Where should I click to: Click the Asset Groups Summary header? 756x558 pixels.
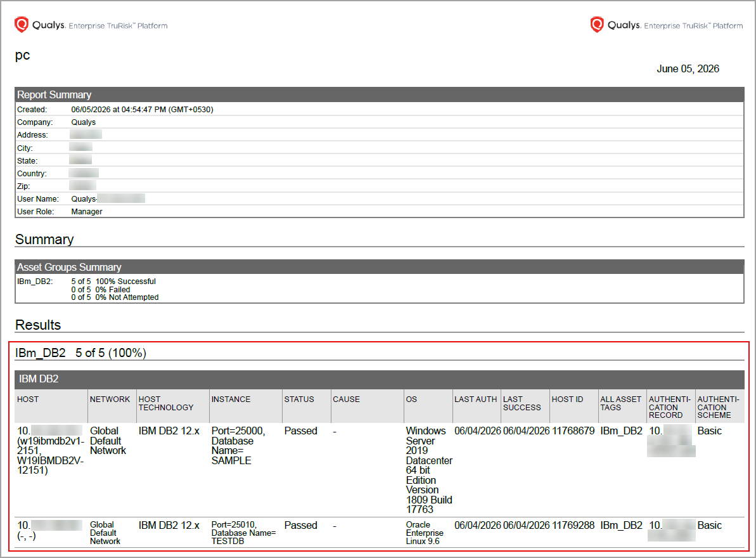[x=380, y=267]
